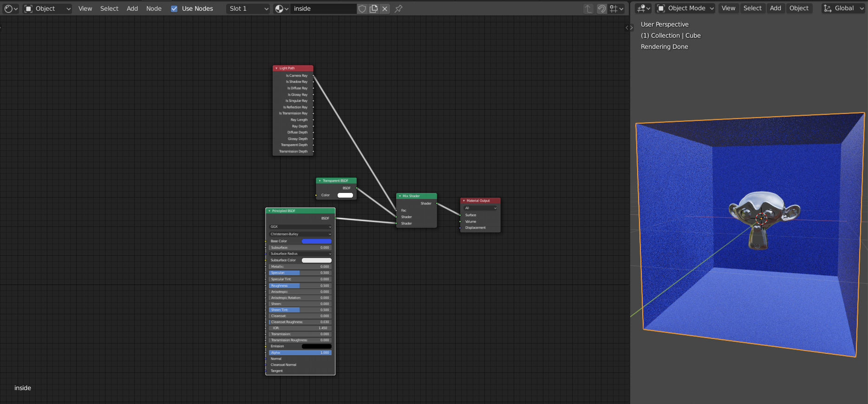Click the black Emission color swatch

click(x=317, y=346)
